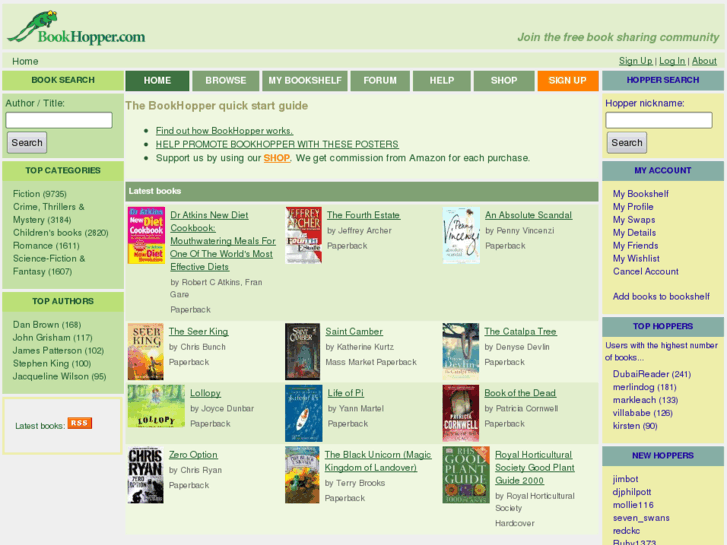Image resolution: width=727 pixels, height=545 pixels.
Task: View top hopper villababe (126)
Action: [x=643, y=413]
